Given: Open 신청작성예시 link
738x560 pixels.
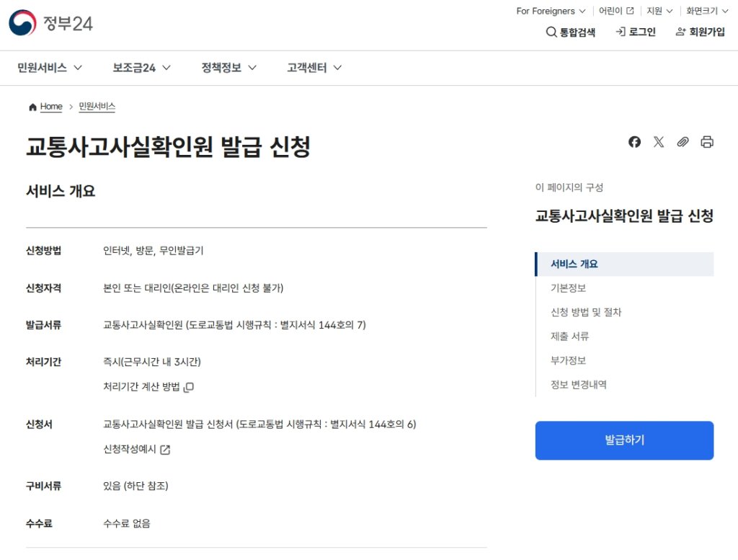Looking at the screenshot, I should [130, 450].
